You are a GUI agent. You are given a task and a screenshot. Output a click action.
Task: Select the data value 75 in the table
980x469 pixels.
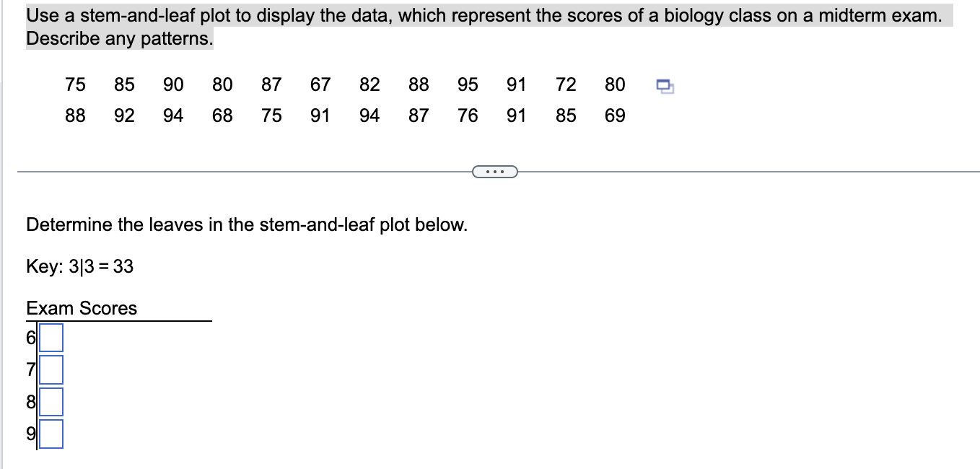tap(76, 84)
